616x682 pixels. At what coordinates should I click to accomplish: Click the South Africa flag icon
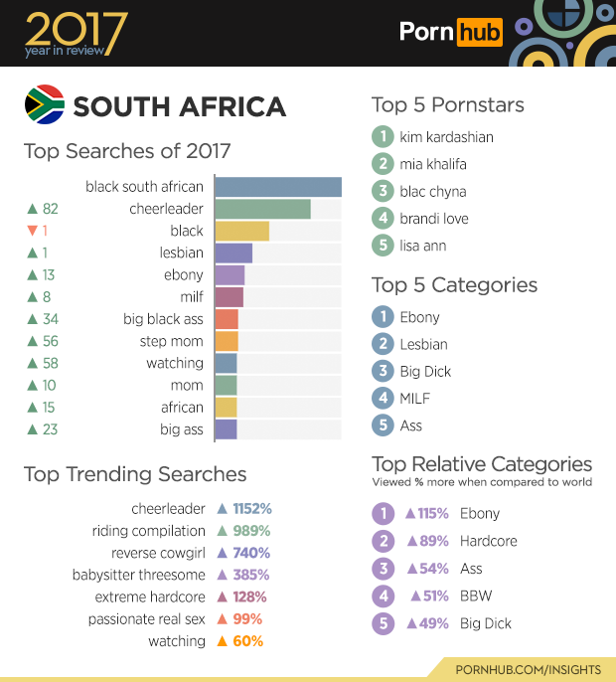coord(44,105)
